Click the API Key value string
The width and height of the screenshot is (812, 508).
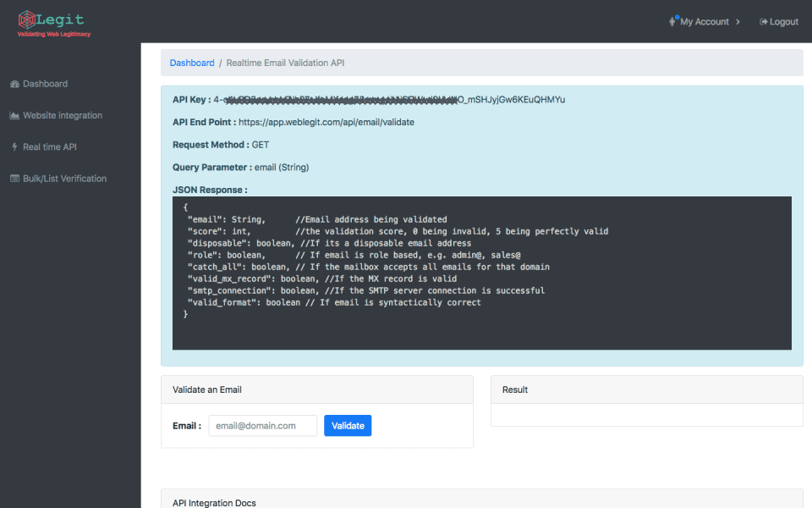click(x=389, y=100)
